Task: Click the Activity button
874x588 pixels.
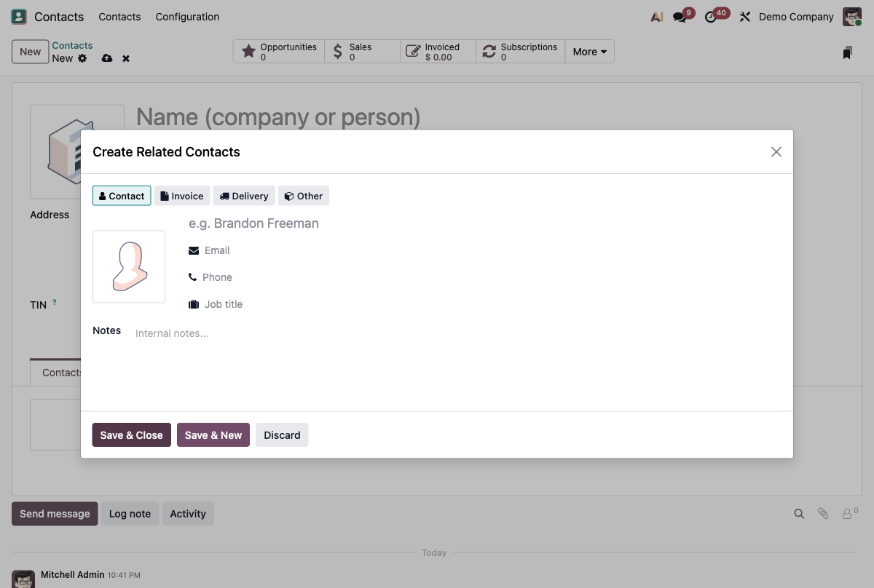Action: point(188,514)
